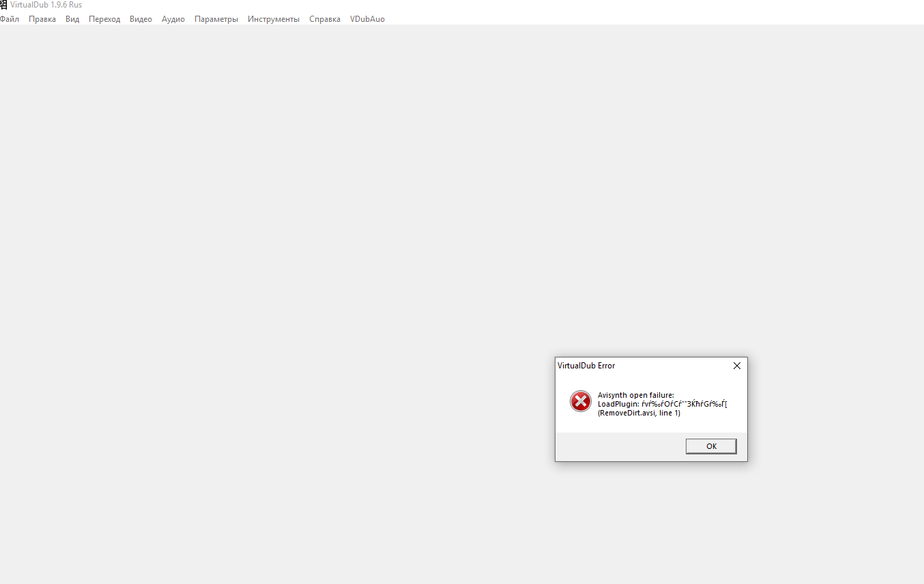
Task: Open the Инструменты menu
Action: pos(274,19)
